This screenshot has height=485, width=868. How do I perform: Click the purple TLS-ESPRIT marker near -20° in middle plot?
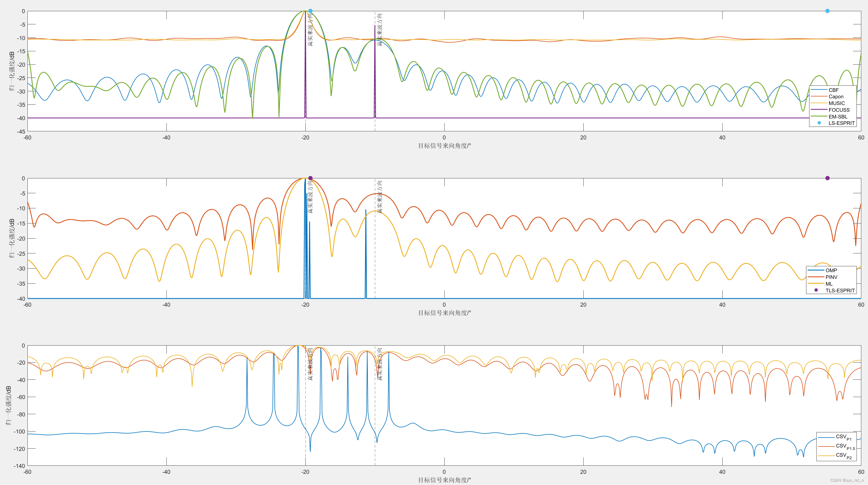(x=310, y=178)
